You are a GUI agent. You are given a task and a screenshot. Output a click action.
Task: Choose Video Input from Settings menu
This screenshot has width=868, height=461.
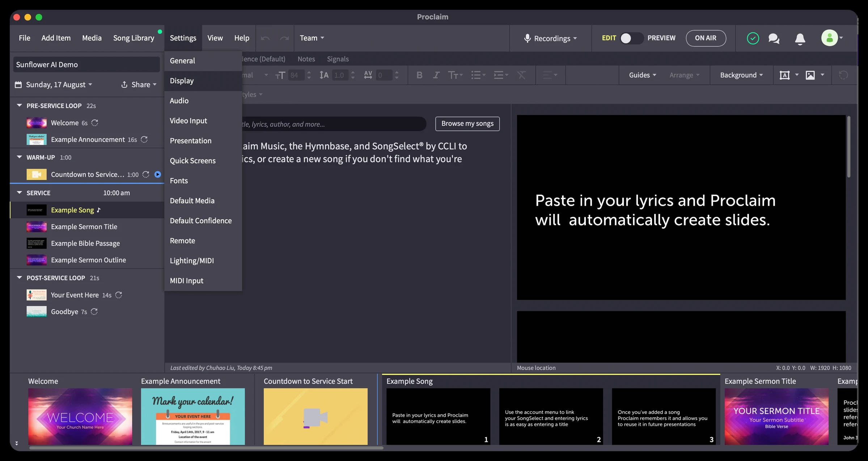(x=203, y=120)
